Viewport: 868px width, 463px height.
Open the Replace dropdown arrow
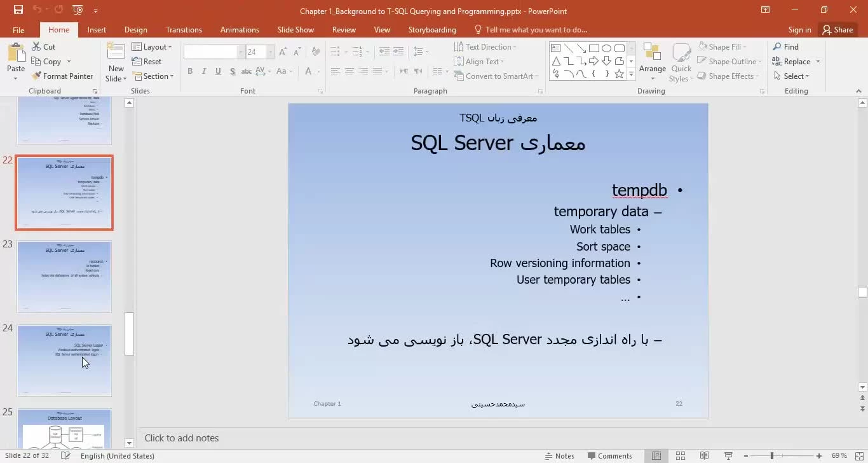818,62
